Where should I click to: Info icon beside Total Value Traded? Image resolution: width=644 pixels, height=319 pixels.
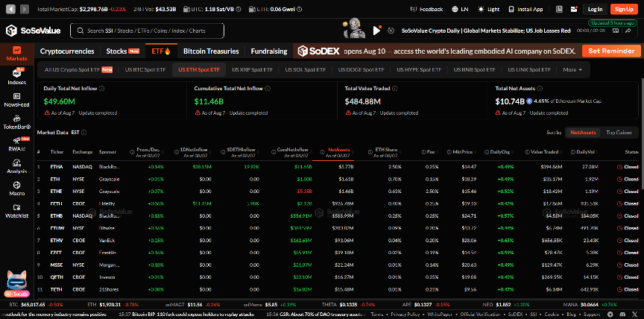[394, 88]
